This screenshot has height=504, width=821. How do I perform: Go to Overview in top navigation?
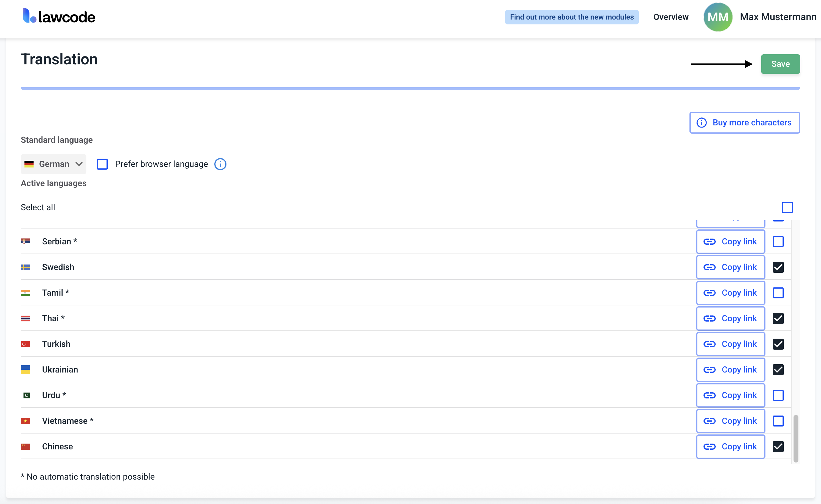coord(671,17)
